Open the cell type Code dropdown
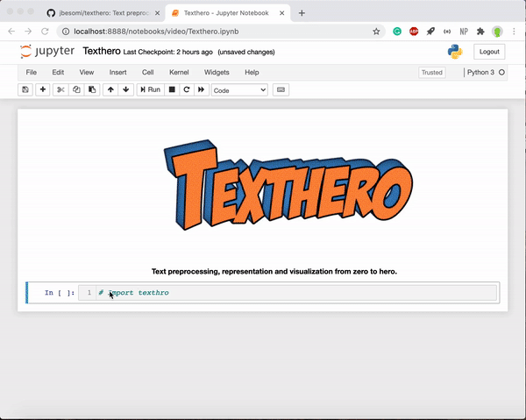 click(x=239, y=89)
